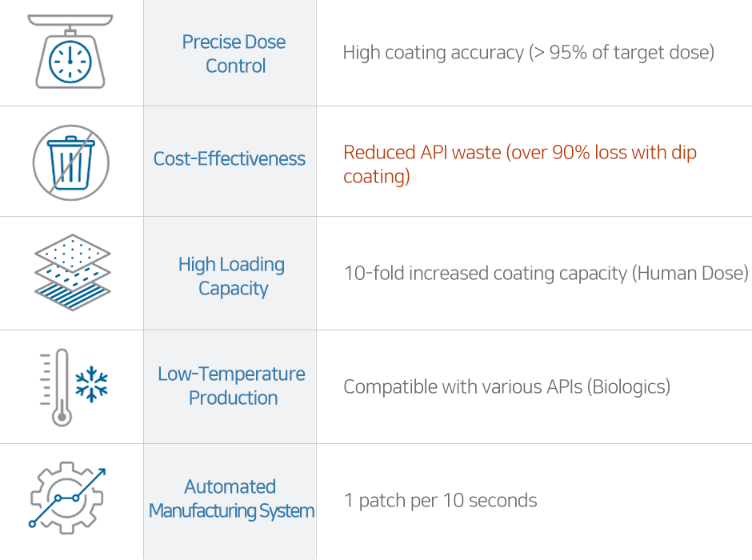The height and width of the screenshot is (560, 752).
Task: Click the "(Biologics)" parenthetical
Action: tap(629, 387)
